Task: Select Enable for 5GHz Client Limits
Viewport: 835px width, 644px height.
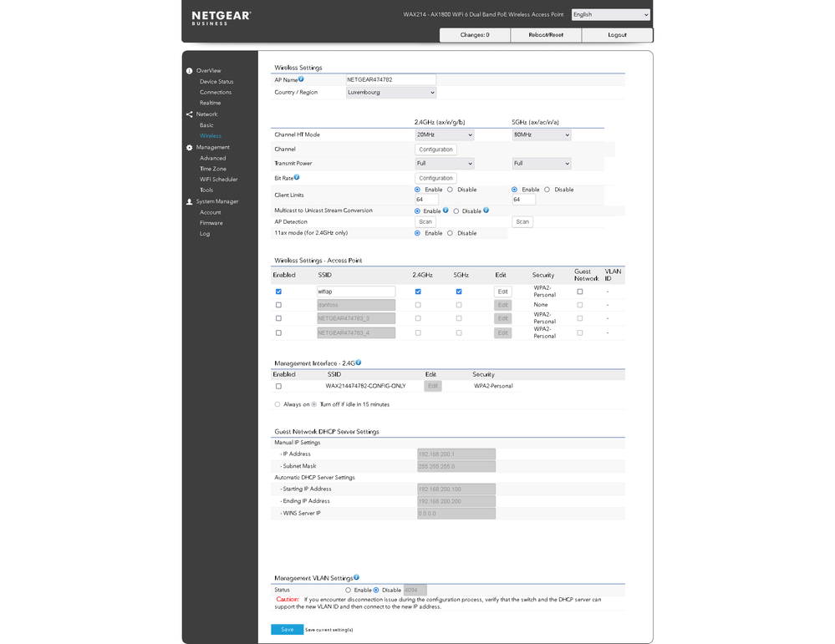Action: click(x=514, y=190)
